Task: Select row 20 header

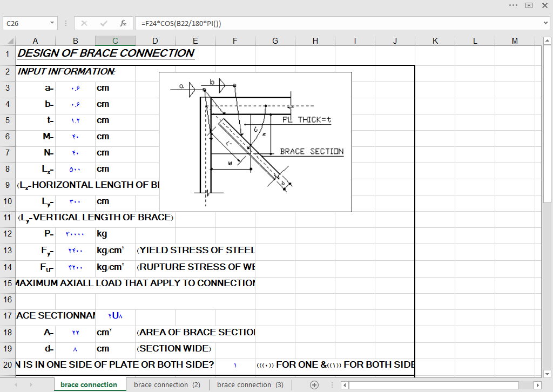Action: (8, 365)
